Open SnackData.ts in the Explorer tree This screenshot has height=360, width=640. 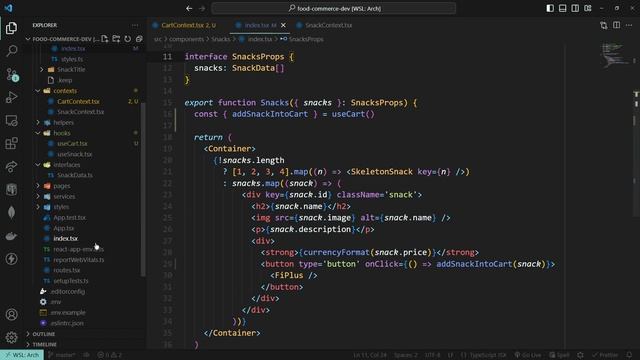pos(75,175)
